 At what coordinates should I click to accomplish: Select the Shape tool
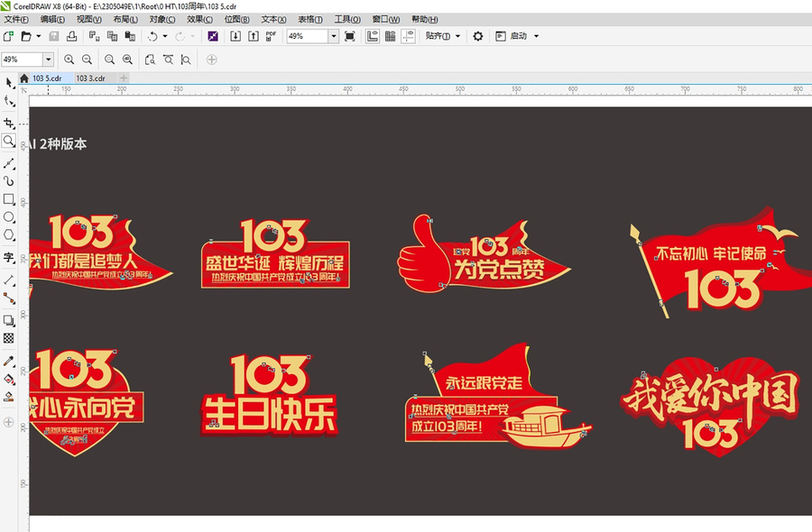click(x=9, y=101)
